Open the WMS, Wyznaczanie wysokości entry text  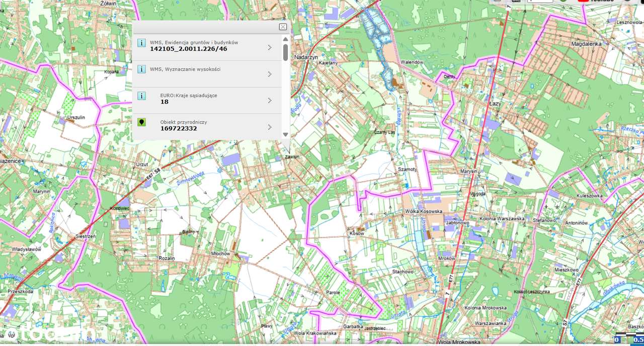[x=185, y=69]
